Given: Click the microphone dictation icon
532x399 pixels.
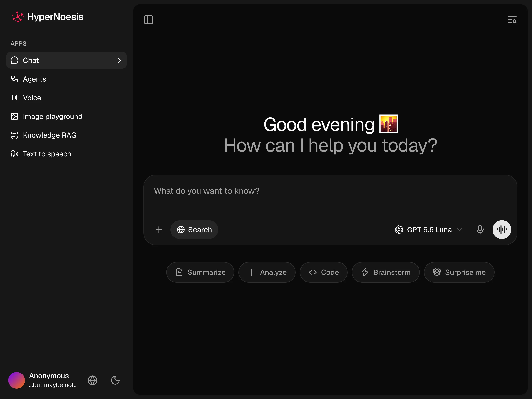Looking at the screenshot, I should click(480, 230).
